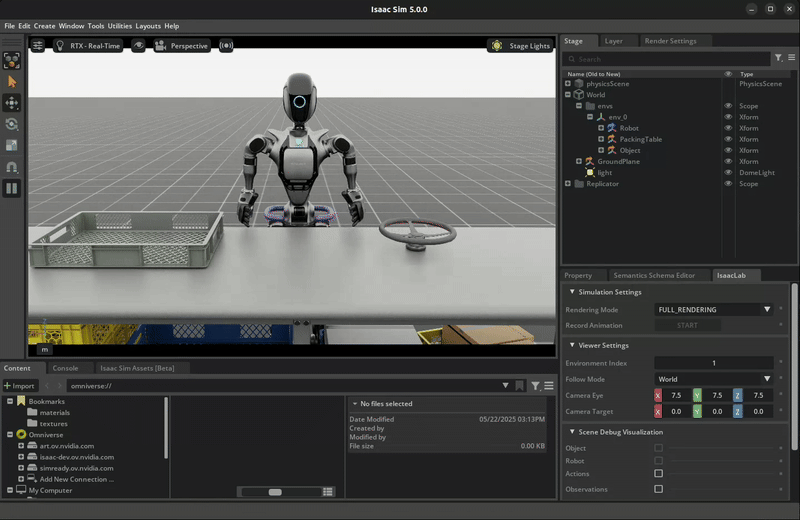Click the visibility column eye header
800x520 pixels.
pos(728,74)
